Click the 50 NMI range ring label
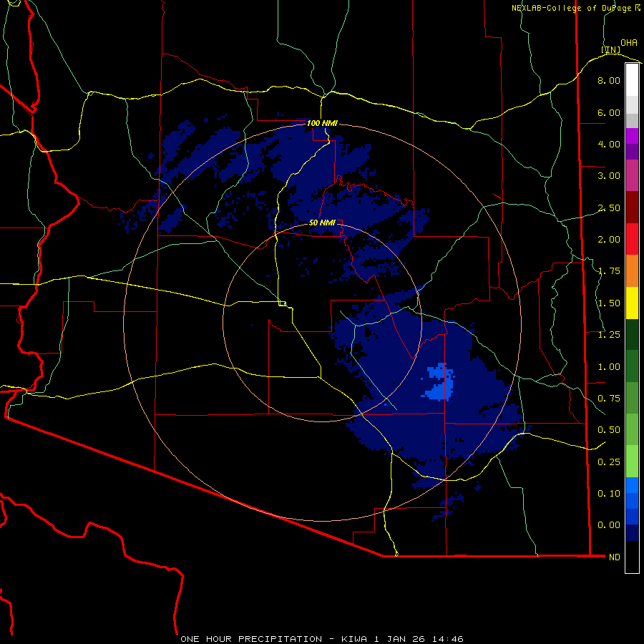This screenshot has height=644, width=644. click(x=322, y=223)
